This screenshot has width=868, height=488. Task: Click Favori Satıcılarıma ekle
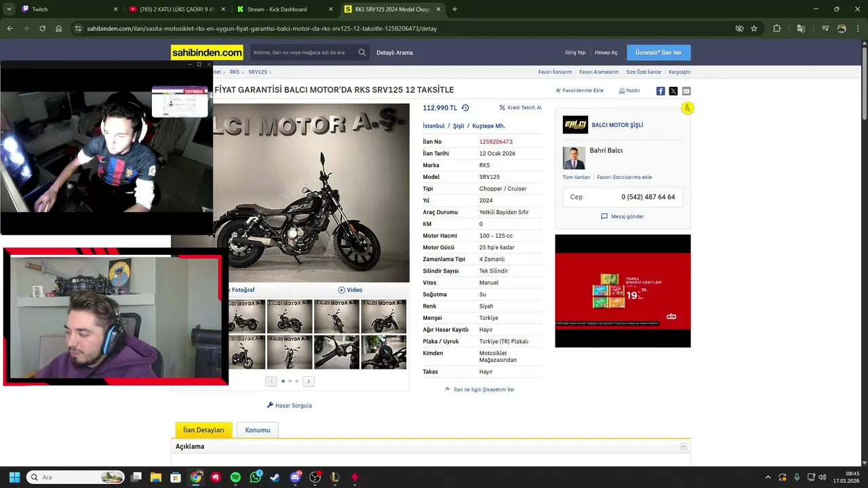click(625, 178)
